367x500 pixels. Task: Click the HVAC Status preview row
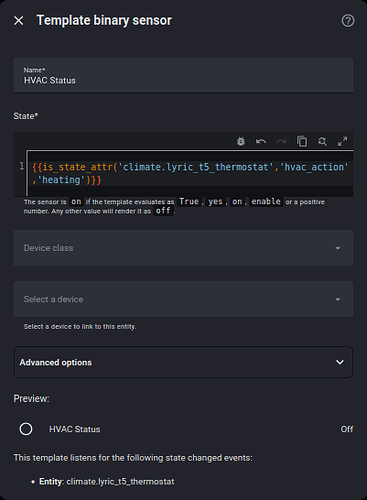tap(183, 429)
